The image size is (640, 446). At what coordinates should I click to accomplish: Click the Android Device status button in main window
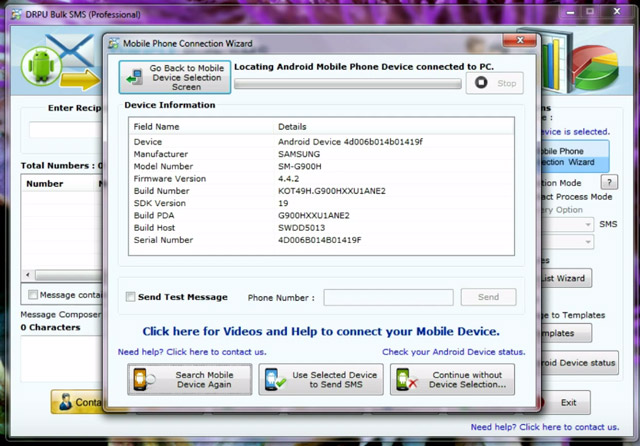click(x=580, y=363)
